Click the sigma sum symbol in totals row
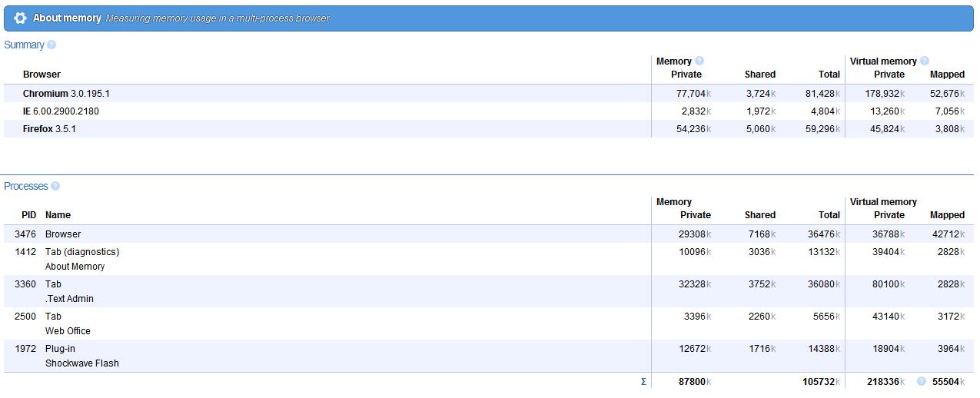 [643, 381]
